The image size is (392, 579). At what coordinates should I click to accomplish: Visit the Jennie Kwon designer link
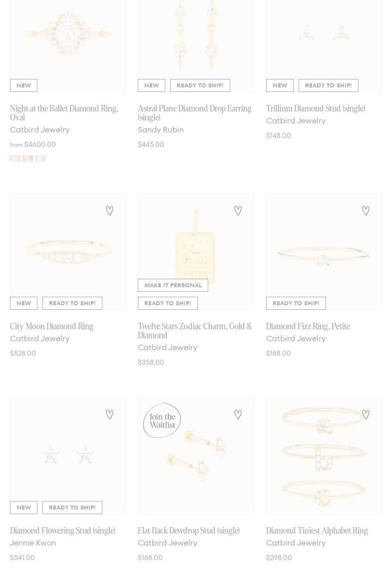(x=33, y=543)
